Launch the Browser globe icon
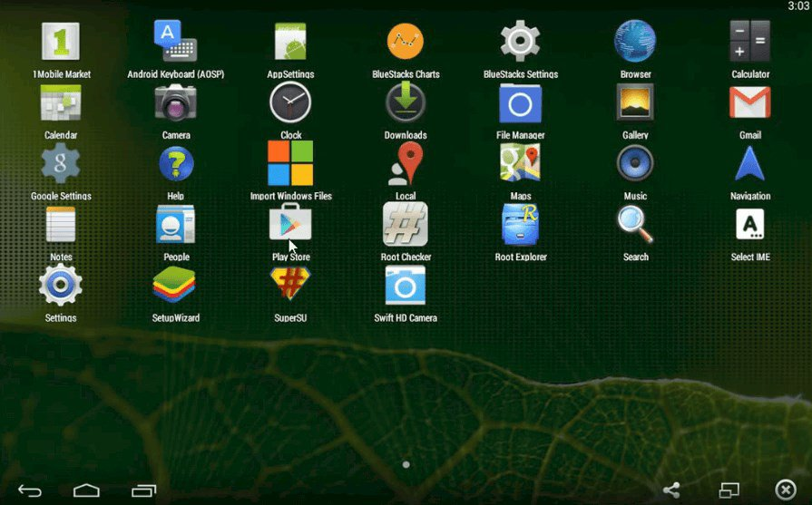Image resolution: width=812 pixels, height=505 pixels. tap(635, 42)
